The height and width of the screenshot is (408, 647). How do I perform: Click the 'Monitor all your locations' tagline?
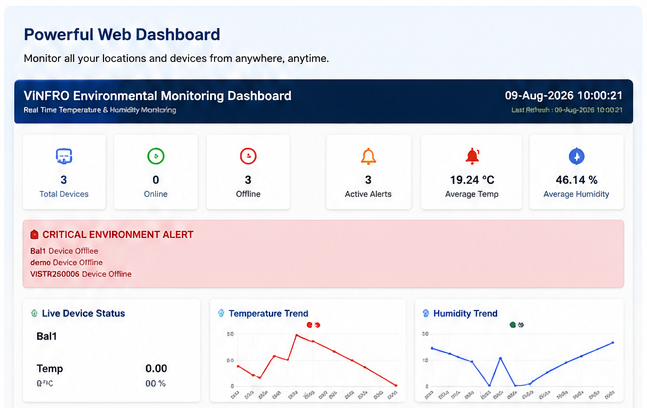pyautogui.click(x=176, y=59)
